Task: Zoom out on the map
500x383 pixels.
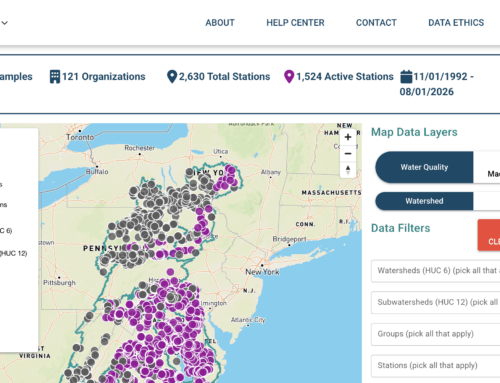Action: [x=348, y=154]
